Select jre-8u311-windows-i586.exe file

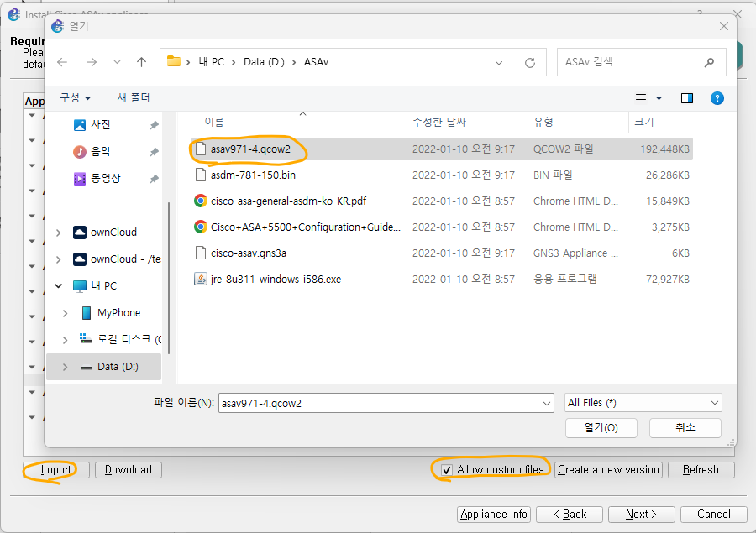click(442, 279)
